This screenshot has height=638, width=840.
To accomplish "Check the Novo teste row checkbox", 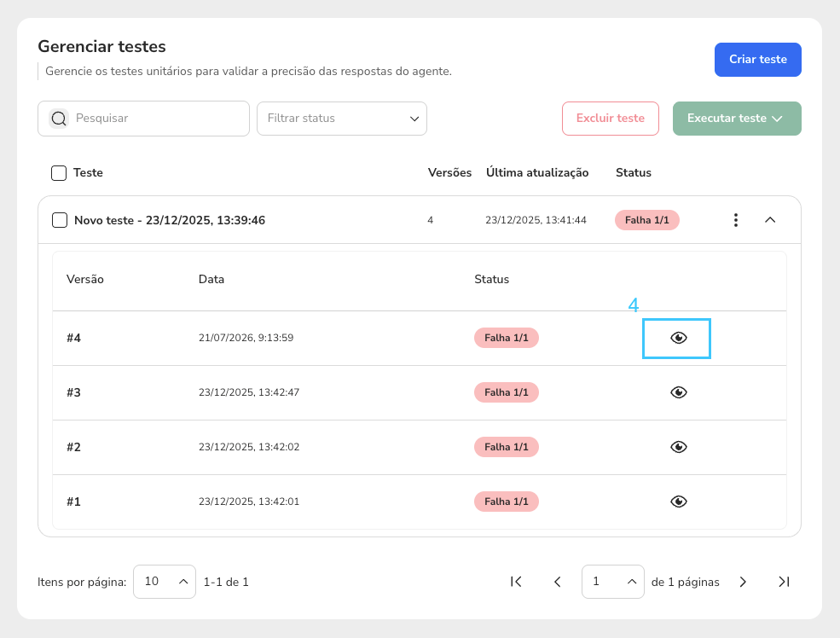I will [x=60, y=220].
